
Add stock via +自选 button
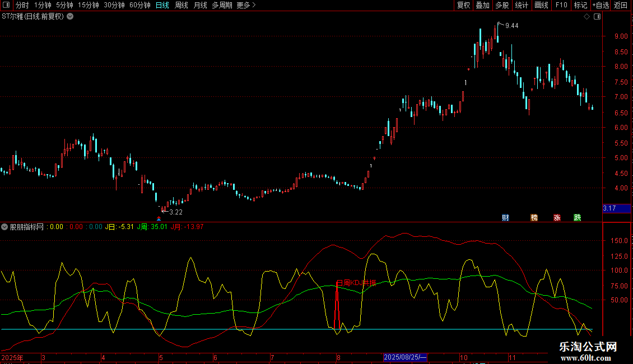click(x=601, y=5)
